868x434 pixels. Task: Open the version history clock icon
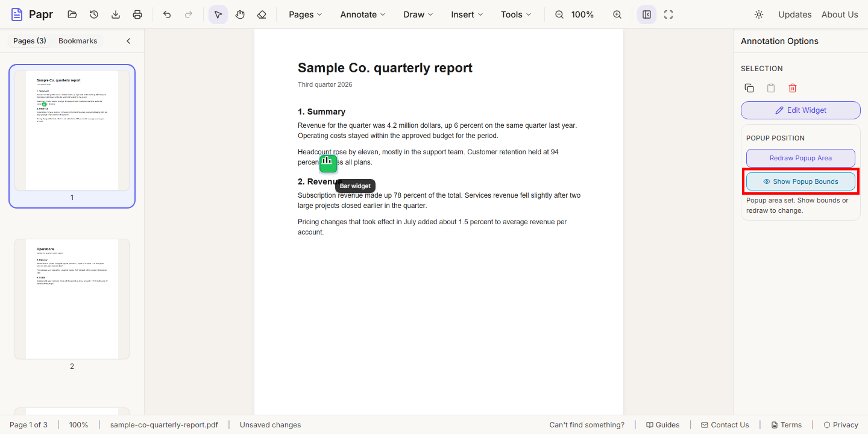(x=94, y=14)
